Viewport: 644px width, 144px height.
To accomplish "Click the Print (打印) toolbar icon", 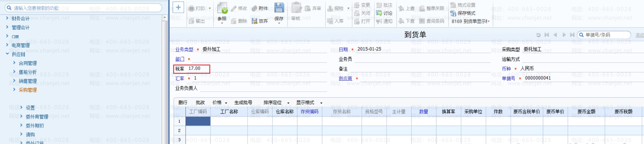I will (x=192, y=8).
